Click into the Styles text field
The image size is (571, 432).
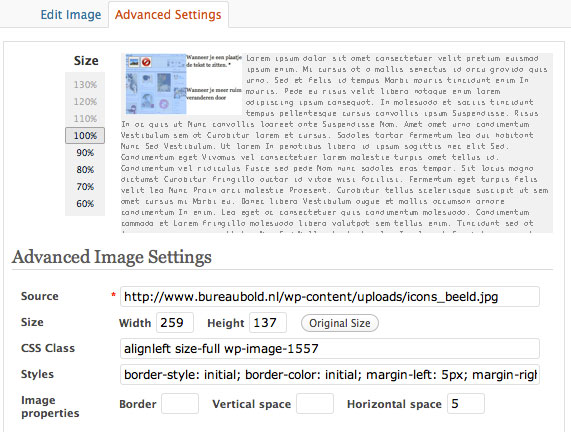(x=330, y=374)
